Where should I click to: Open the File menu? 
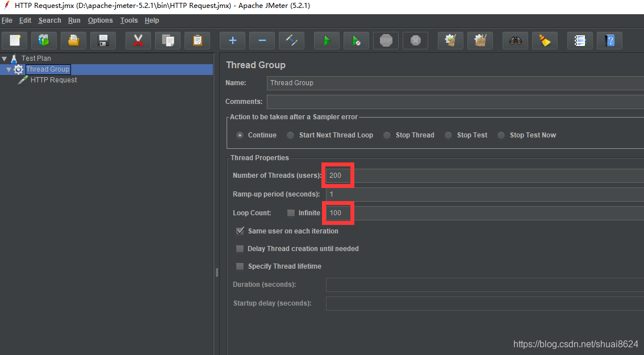[x=7, y=20]
